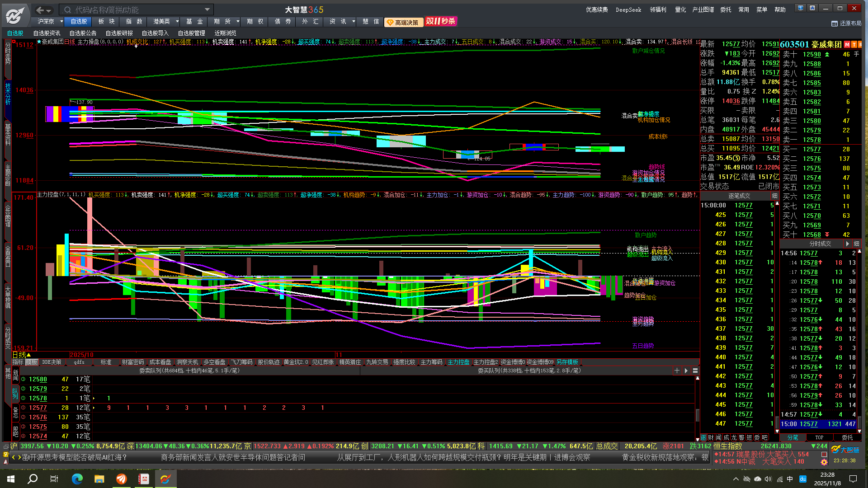Click the 大智慧 logo icon at top-left
This screenshot has width=868, height=488.
(x=15, y=16)
